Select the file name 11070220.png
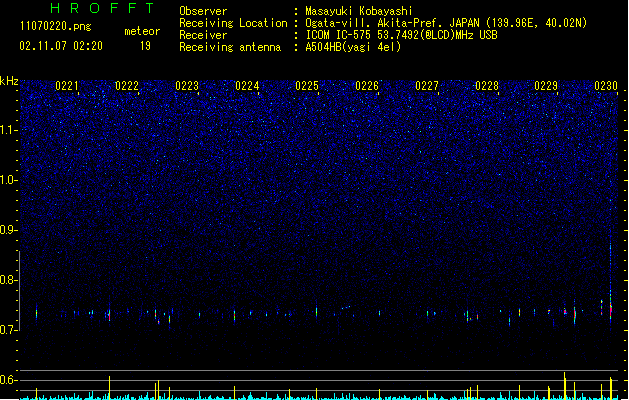The height and width of the screenshot is (400, 629). [x=56, y=27]
